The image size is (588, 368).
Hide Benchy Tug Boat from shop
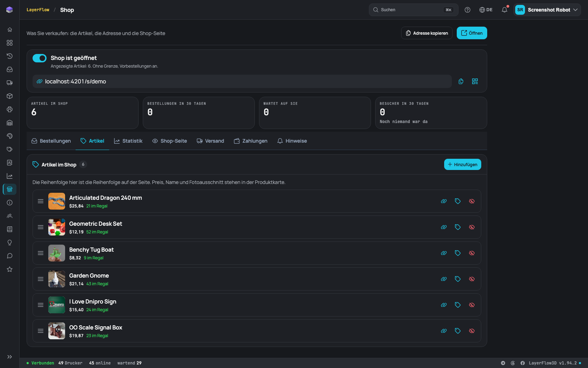click(x=472, y=253)
